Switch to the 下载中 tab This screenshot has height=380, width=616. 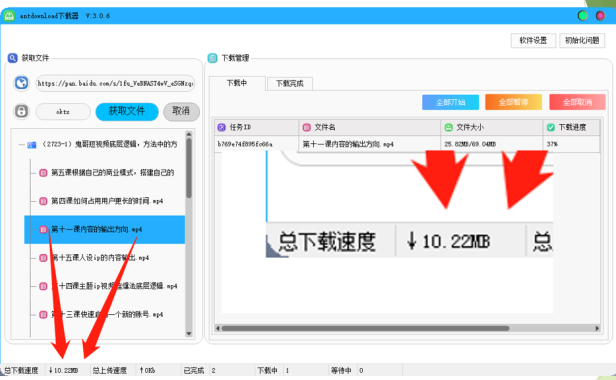tap(237, 83)
